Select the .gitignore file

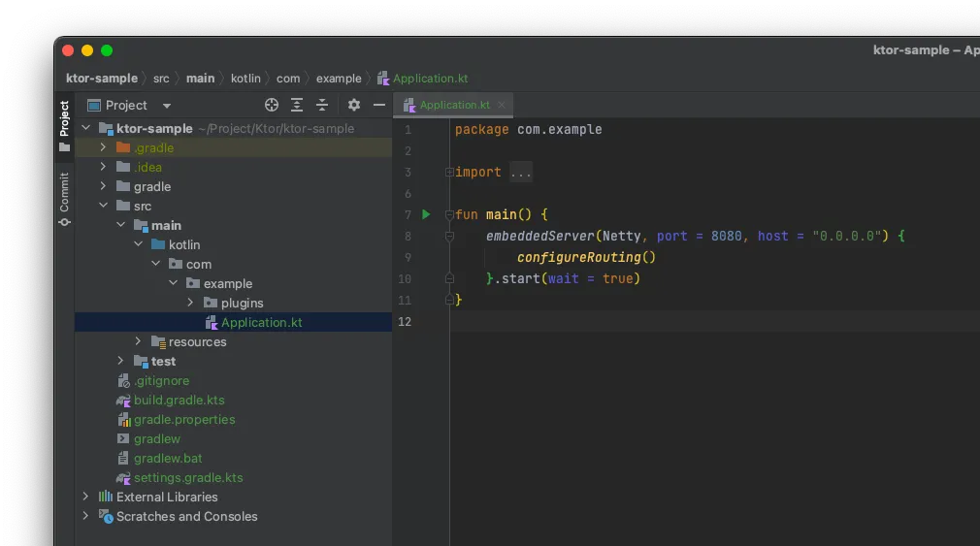161,380
